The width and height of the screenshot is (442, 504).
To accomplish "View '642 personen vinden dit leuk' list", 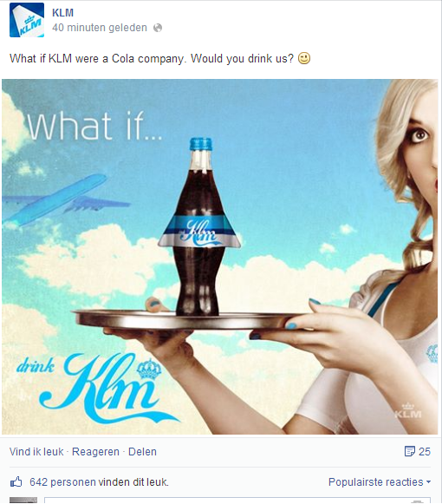I will coord(99,481).
